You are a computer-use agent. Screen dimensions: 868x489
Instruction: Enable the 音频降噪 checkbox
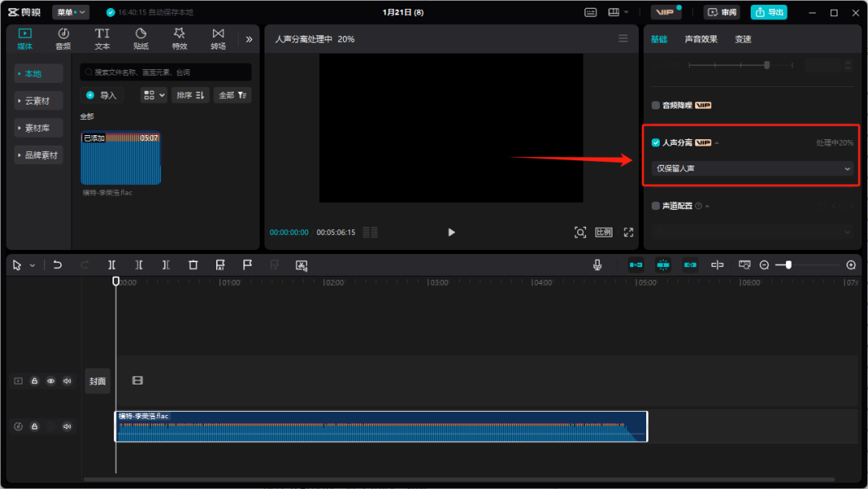coord(656,105)
